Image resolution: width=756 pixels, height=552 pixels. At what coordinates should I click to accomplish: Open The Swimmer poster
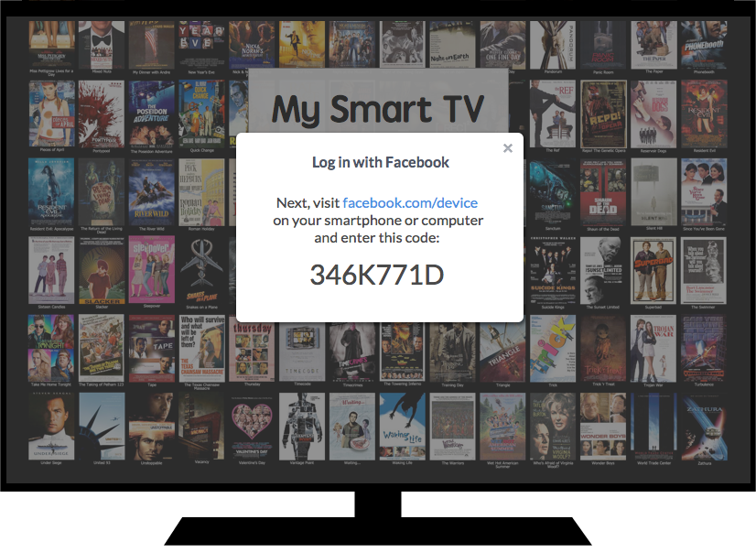tap(704, 270)
